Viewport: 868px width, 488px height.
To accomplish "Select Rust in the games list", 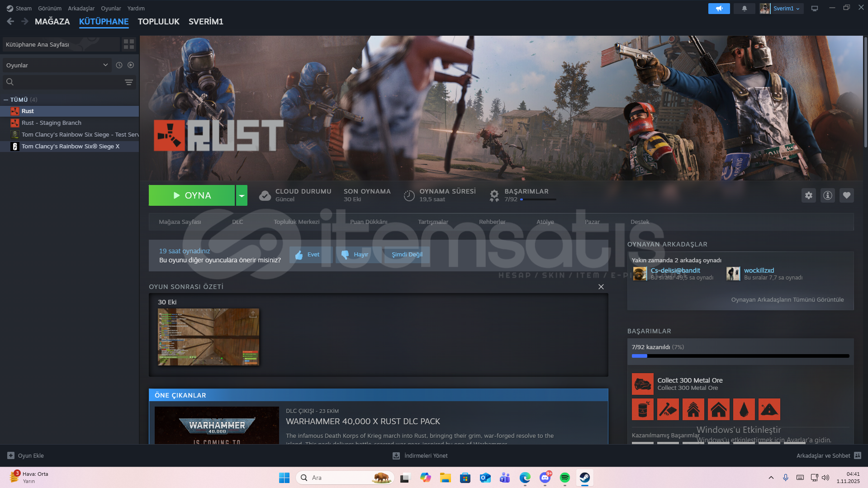I will (x=70, y=111).
